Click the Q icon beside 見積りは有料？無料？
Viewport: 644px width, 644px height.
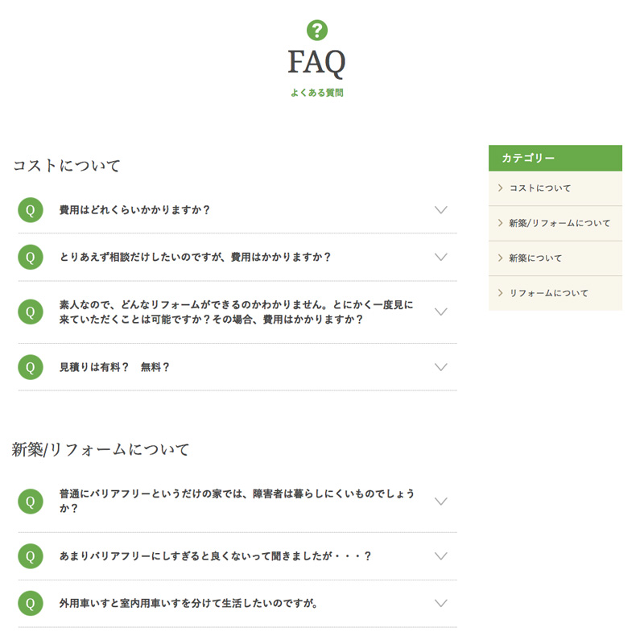31,367
